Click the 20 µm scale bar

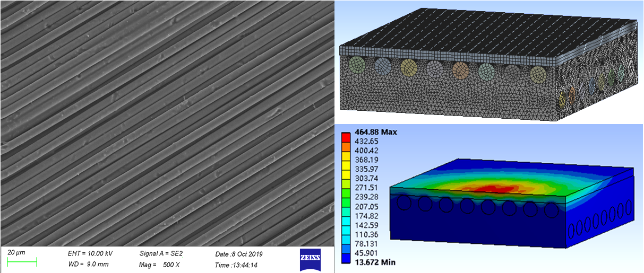coord(22,261)
